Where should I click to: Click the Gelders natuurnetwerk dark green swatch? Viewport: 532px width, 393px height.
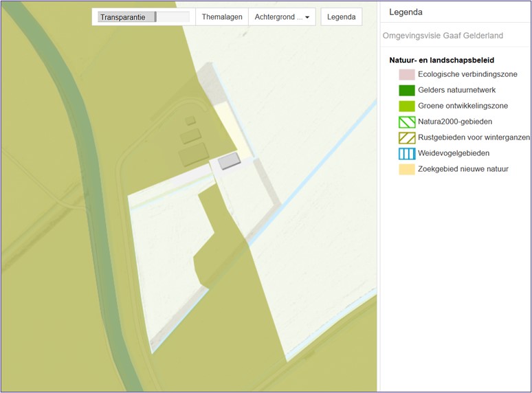(x=407, y=90)
